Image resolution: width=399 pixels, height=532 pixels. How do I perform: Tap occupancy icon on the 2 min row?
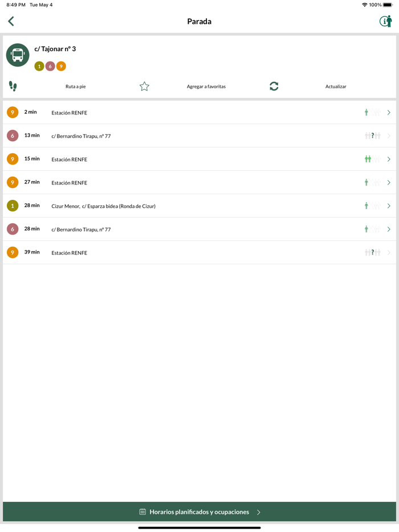(372, 113)
